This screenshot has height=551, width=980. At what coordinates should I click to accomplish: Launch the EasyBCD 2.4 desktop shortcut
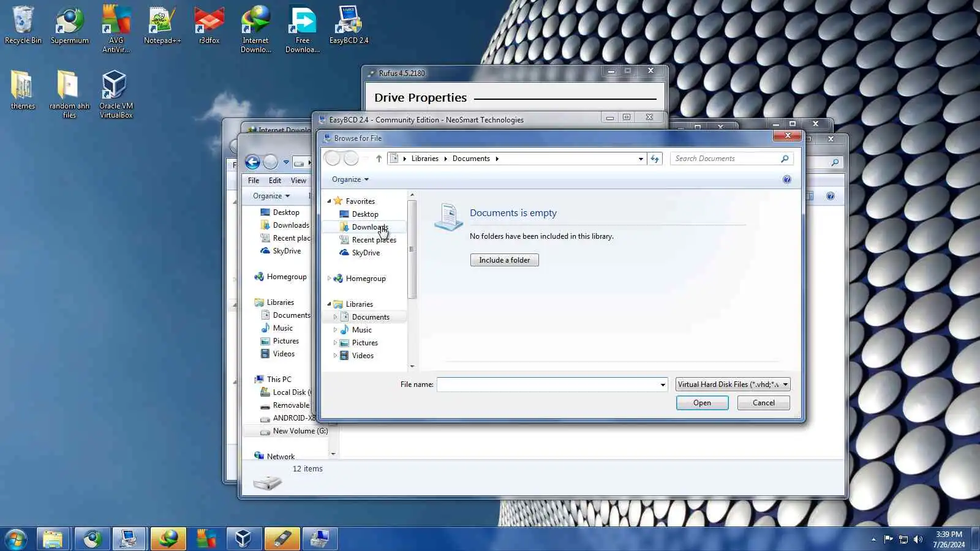349,25
